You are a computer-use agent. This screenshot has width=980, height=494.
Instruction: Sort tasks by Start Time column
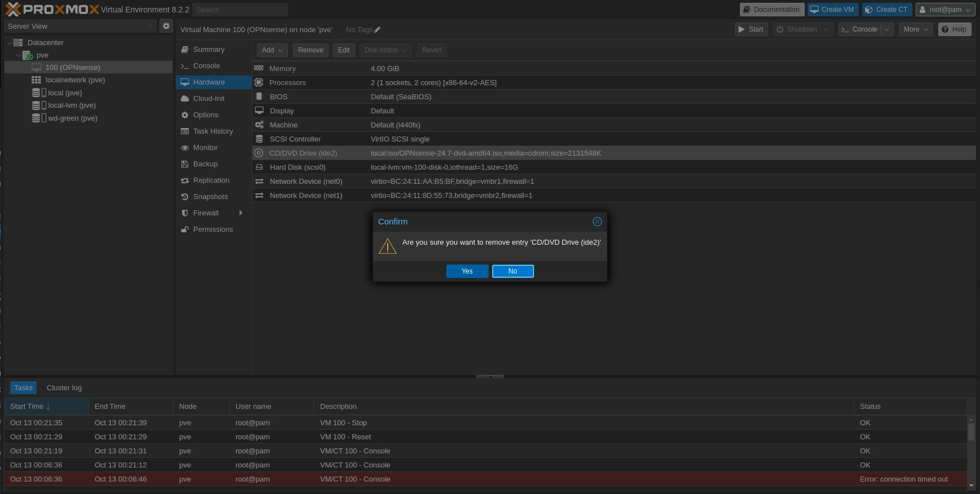click(46, 407)
